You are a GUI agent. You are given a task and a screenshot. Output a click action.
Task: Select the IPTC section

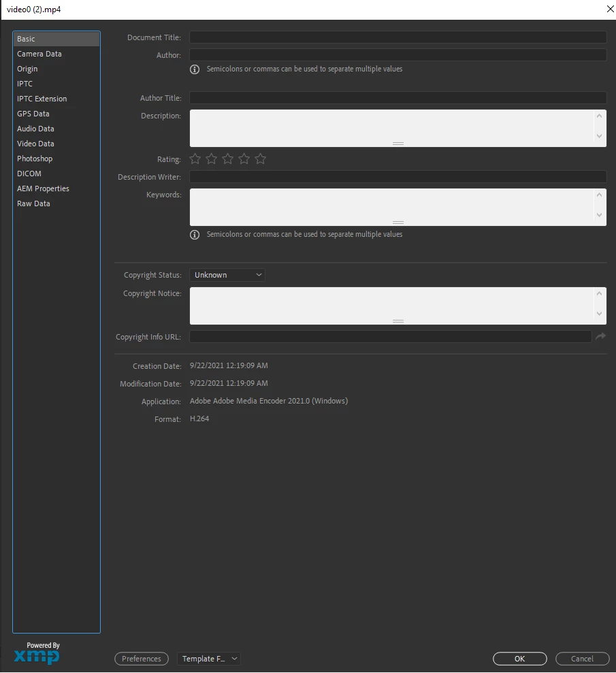pos(56,84)
